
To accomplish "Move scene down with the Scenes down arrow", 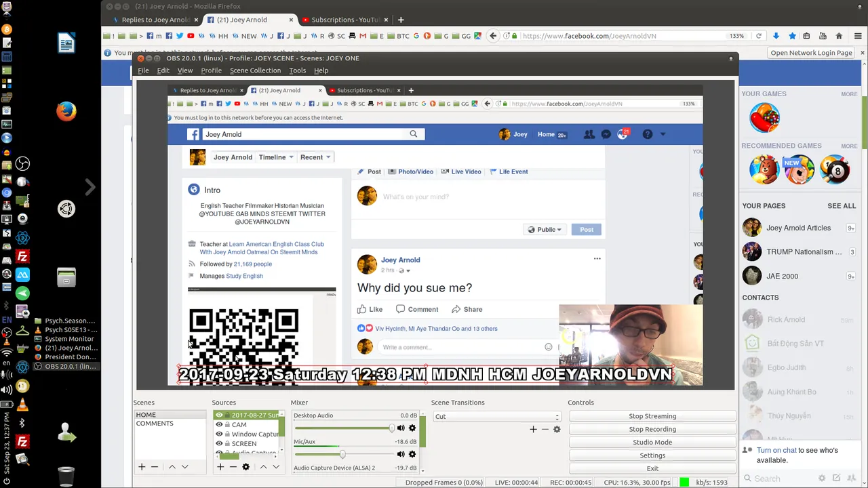I will coord(184,467).
